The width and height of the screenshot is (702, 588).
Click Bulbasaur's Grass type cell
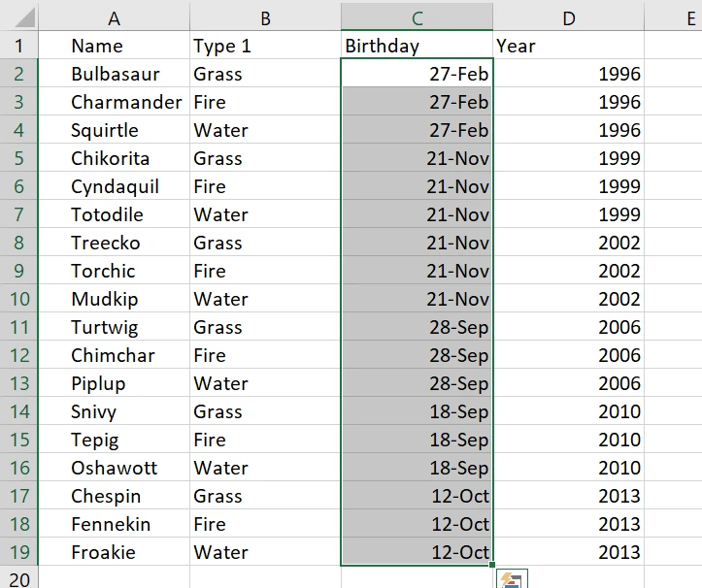(x=265, y=74)
